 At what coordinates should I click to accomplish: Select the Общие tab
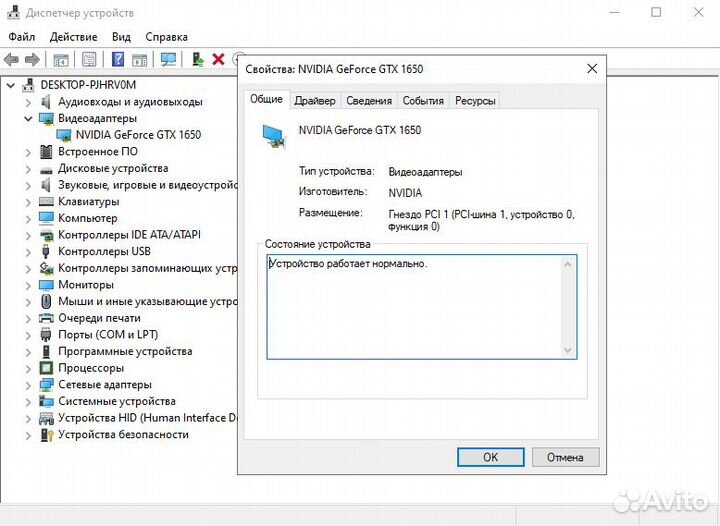(x=266, y=99)
